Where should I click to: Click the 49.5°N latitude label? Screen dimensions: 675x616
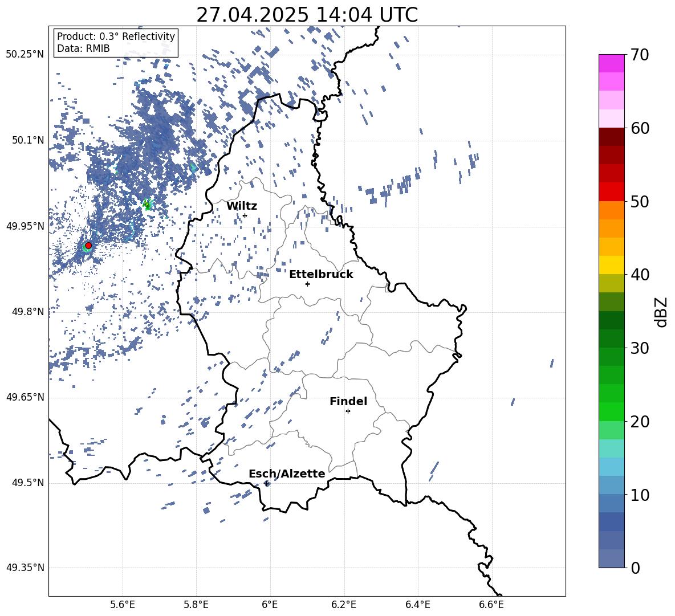28,483
